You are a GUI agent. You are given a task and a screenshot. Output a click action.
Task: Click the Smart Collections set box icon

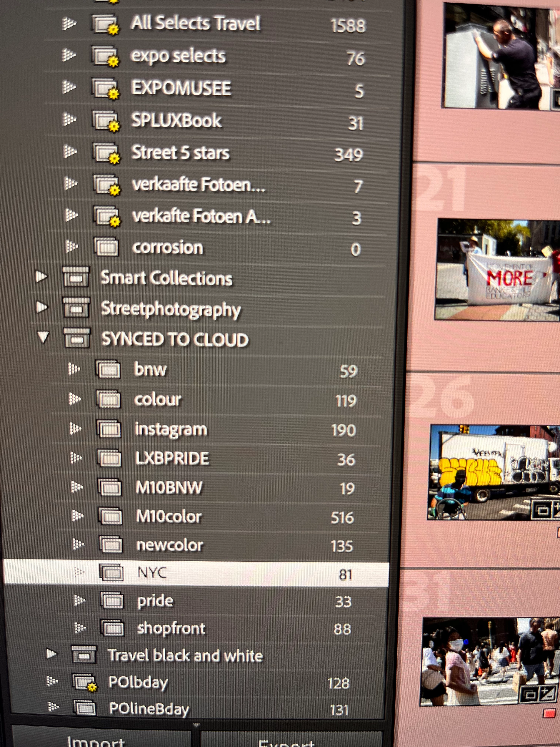[x=76, y=277]
